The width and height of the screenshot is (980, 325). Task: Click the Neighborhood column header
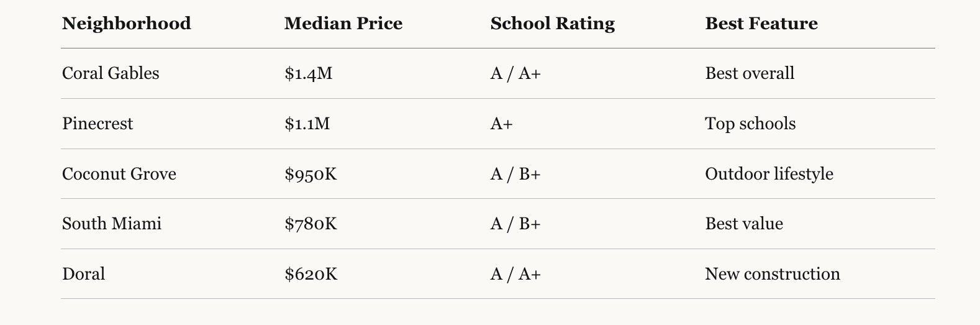[127, 24]
